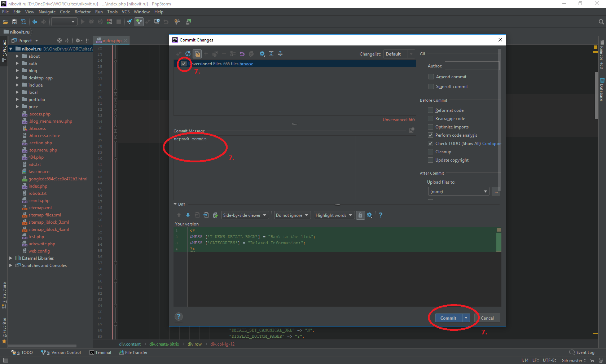Refresh changes in the Commit dialog toolbar

[x=188, y=54]
